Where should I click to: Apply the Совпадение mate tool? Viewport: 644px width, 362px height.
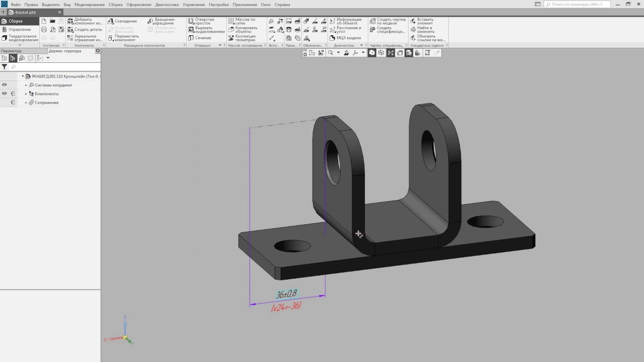(122, 21)
